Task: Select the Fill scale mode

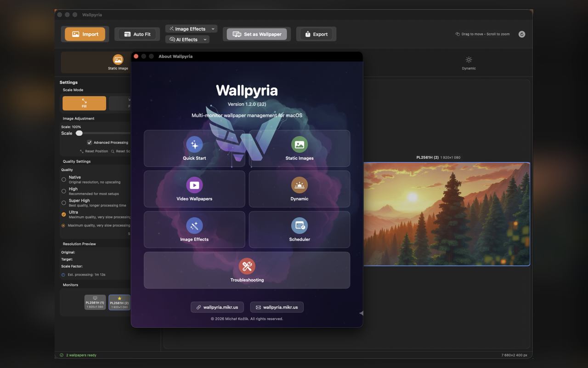Action: pyautogui.click(x=84, y=103)
